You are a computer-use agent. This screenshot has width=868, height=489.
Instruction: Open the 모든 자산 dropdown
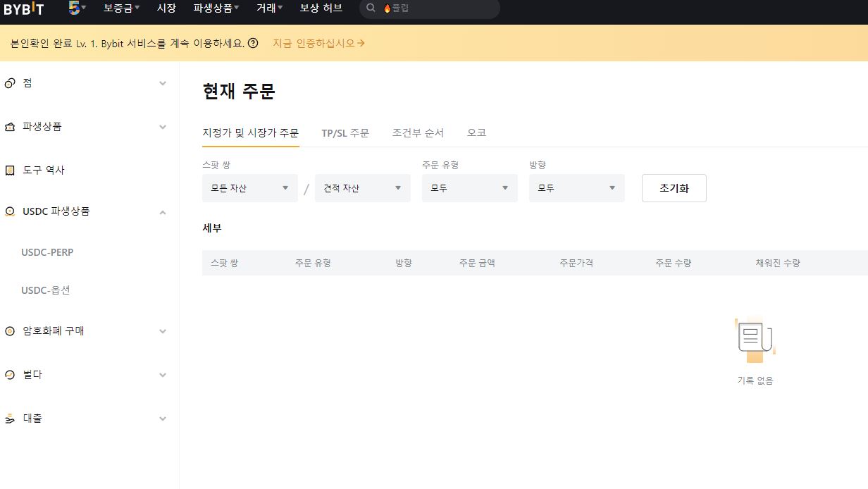pyautogui.click(x=250, y=188)
